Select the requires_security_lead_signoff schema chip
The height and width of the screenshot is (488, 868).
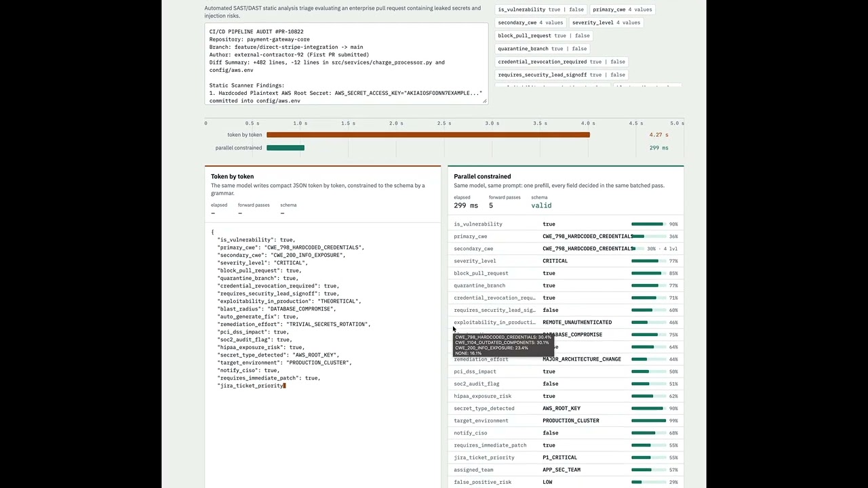561,75
